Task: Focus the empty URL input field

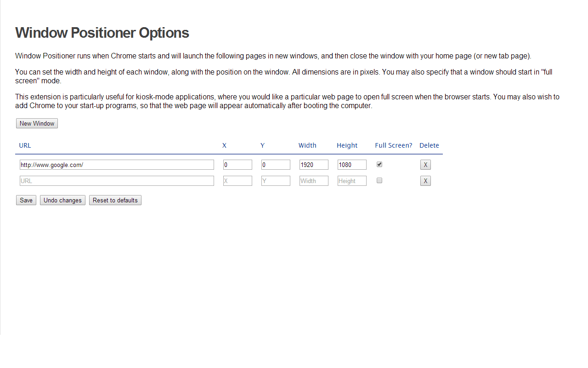Action: (117, 181)
